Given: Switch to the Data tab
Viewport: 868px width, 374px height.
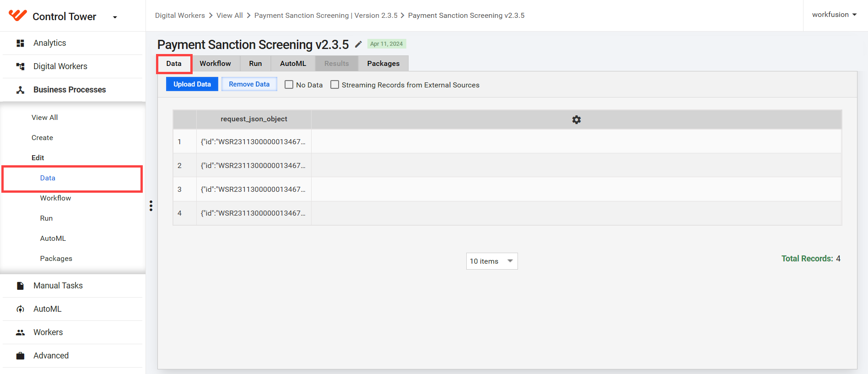Looking at the screenshot, I should coord(174,64).
